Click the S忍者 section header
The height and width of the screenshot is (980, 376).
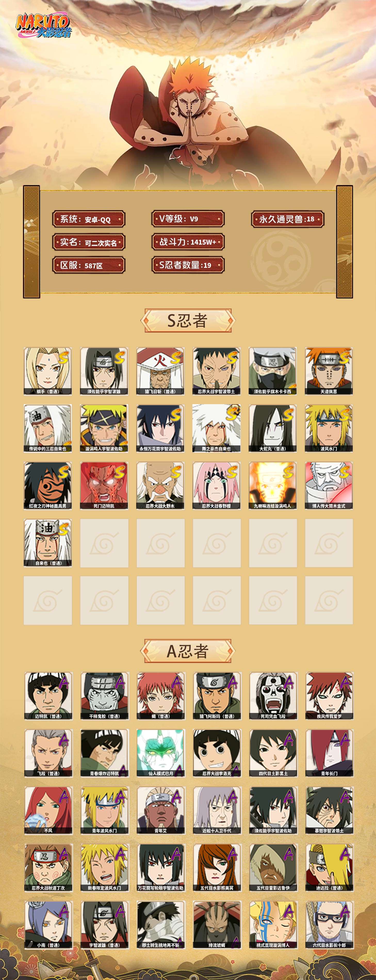click(188, 320)
